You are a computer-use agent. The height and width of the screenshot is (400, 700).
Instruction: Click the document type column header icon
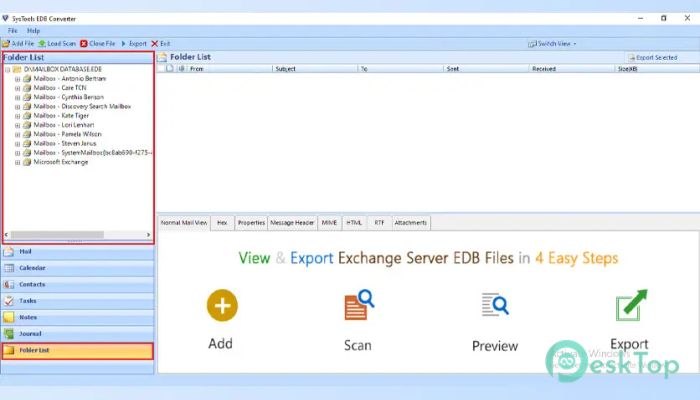click(x=170, y=69)
